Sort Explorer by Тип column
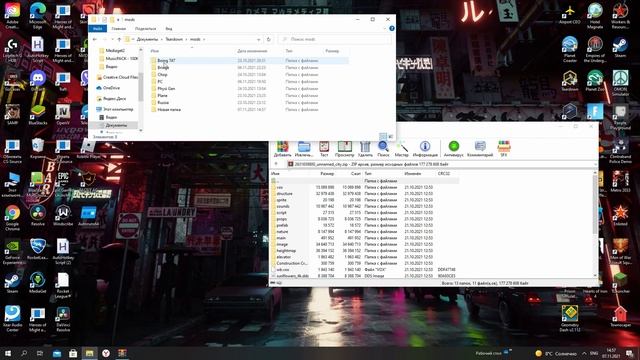Screen dimensions: 640x360 [x=289, y=51]
